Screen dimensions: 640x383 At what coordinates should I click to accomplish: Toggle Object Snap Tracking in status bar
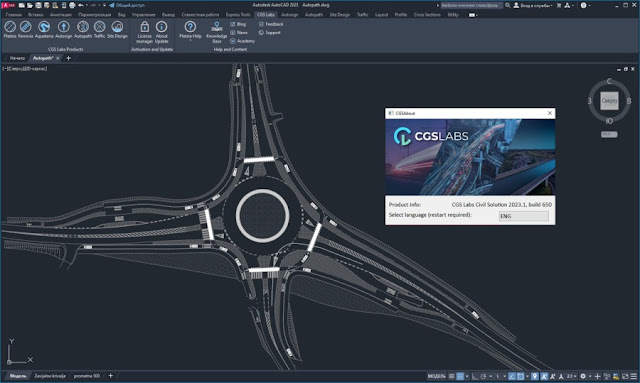(x=512, y=376)
